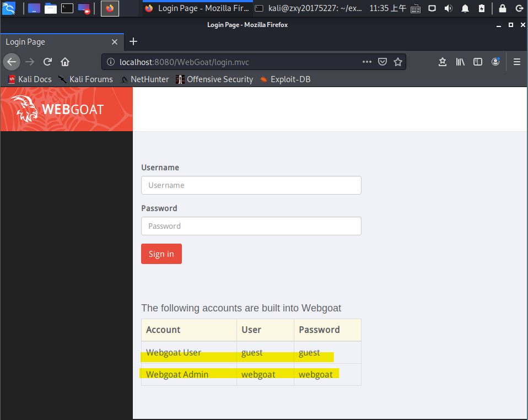Click the Password field label
Viewport: 528px width, 420px height.
pos(159,208)
